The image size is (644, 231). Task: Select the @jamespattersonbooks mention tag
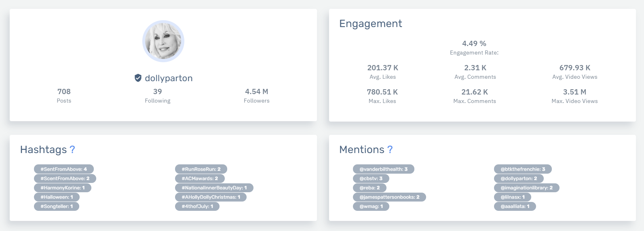click(389, 197)
